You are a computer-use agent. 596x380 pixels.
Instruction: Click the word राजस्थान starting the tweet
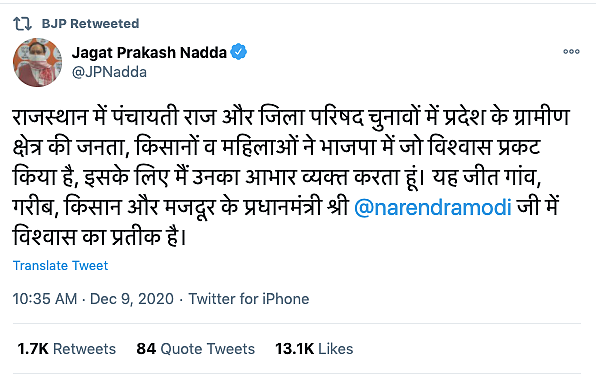point(50,117)
